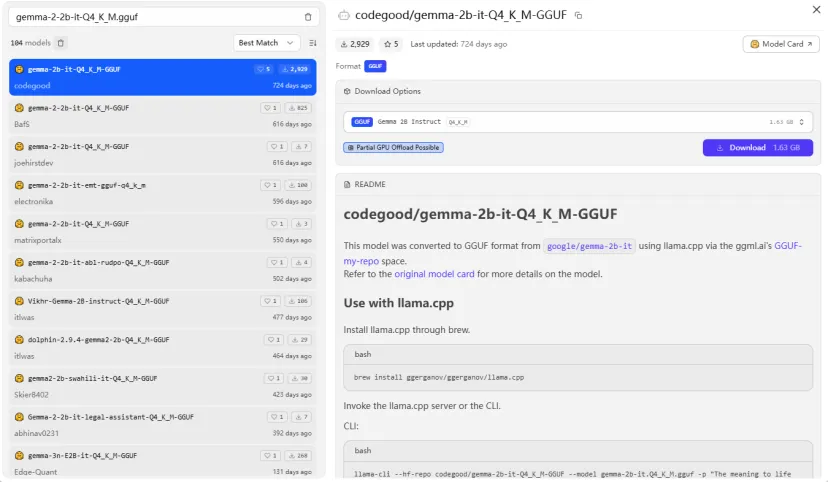Click the Q4_K_M quantization tag
This screenshot has height=482, width=828.
(x=458, y=122)
